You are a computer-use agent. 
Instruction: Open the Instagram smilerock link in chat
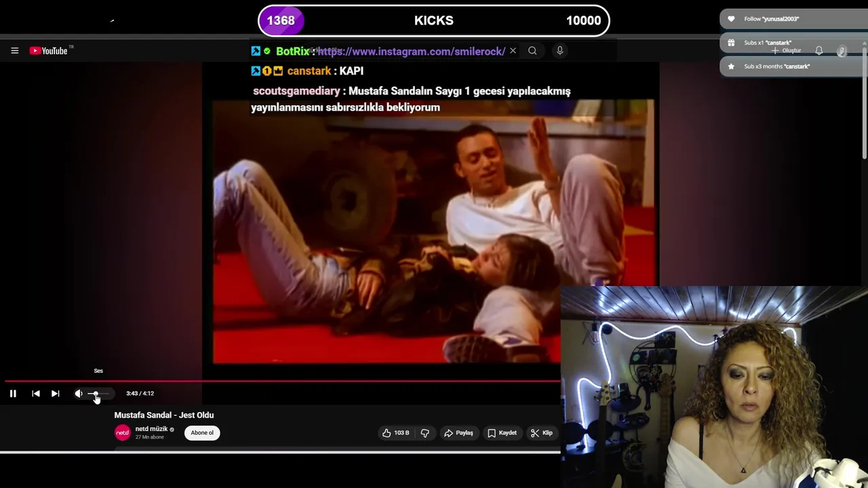pos(411,51)
